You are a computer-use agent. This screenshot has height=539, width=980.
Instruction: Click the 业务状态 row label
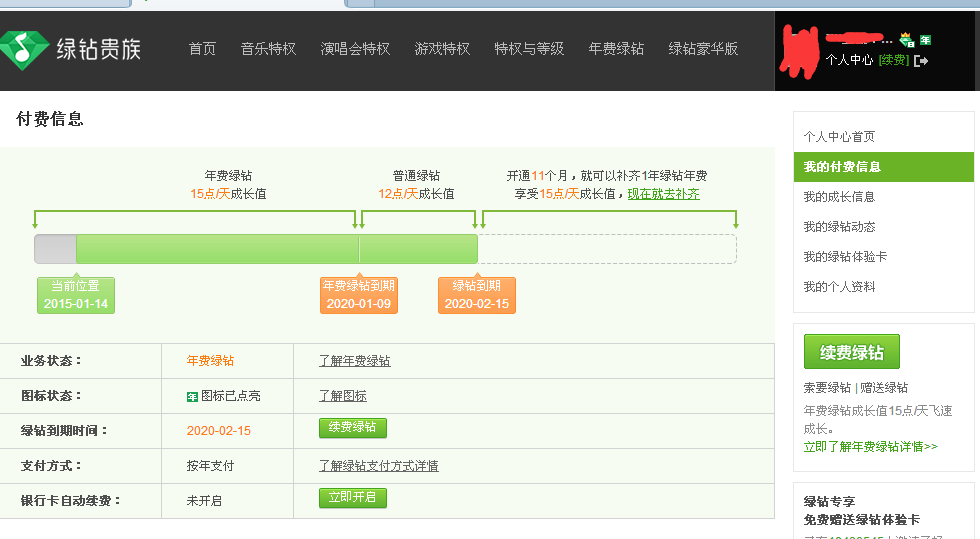[51, 361]
